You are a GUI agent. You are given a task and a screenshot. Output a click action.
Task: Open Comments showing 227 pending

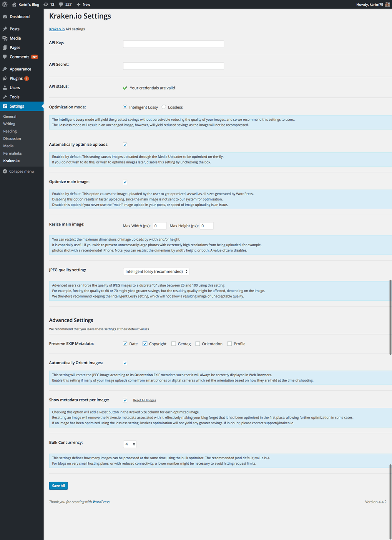5,57
